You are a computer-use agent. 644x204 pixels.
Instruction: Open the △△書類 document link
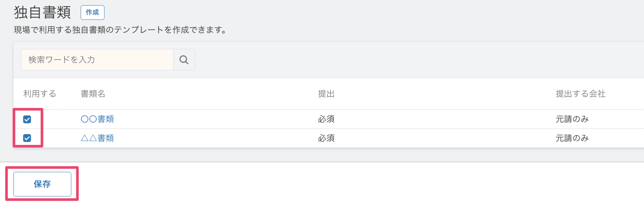(x=97, y=138)
